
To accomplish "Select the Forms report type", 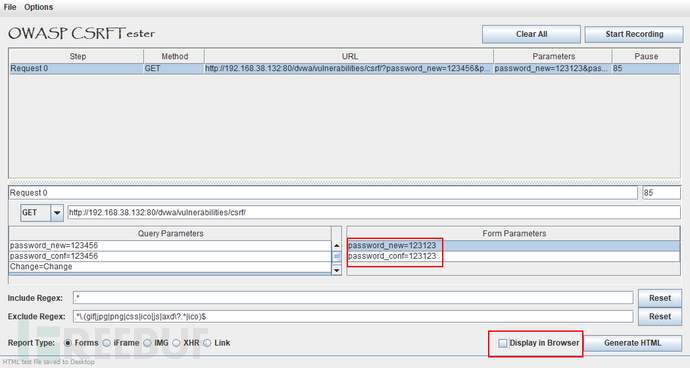I will [68, 343].
